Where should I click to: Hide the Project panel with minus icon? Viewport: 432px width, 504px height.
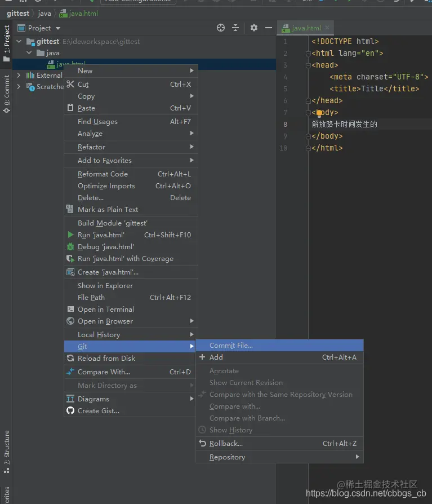[x=269, y=28]
